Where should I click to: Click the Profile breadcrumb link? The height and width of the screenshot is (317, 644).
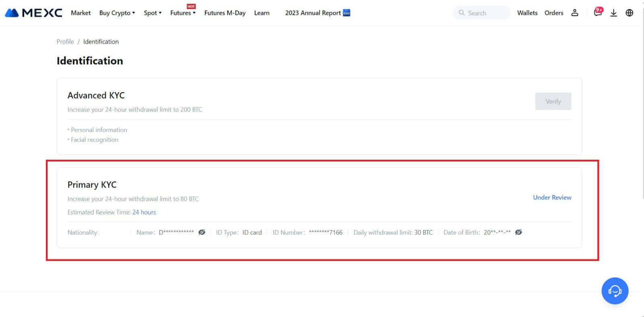point(65,41)
